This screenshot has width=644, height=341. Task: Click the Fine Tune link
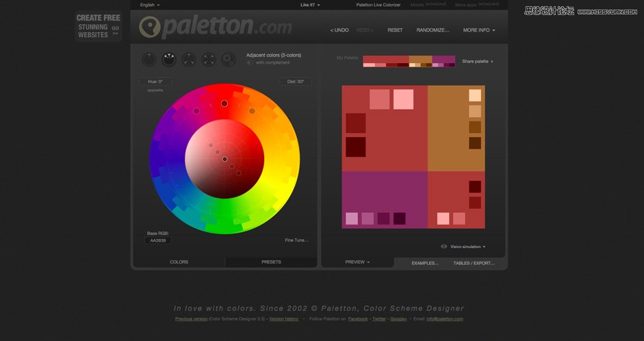click(296, 240)
